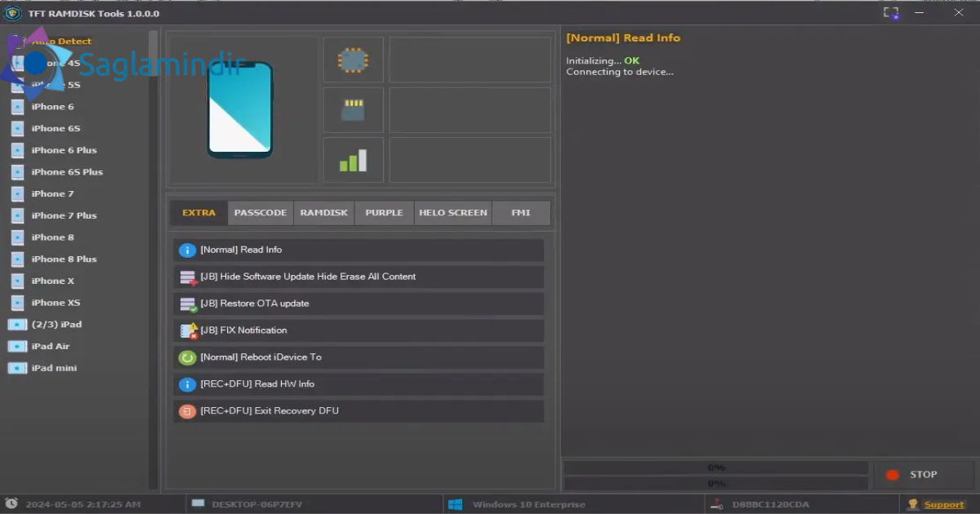Toggle fullscreen capture icon in title bar
This screenshot has height=514, width=980.
coord(891,13)
